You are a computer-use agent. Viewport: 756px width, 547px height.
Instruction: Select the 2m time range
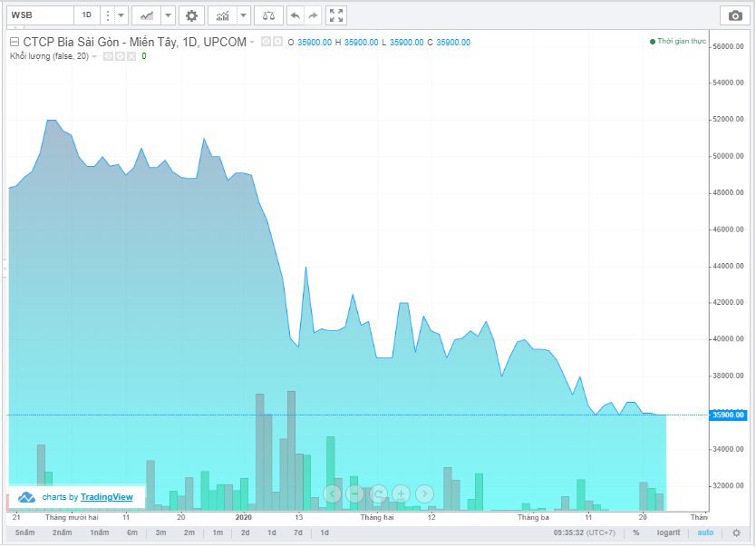click(189, 532)
